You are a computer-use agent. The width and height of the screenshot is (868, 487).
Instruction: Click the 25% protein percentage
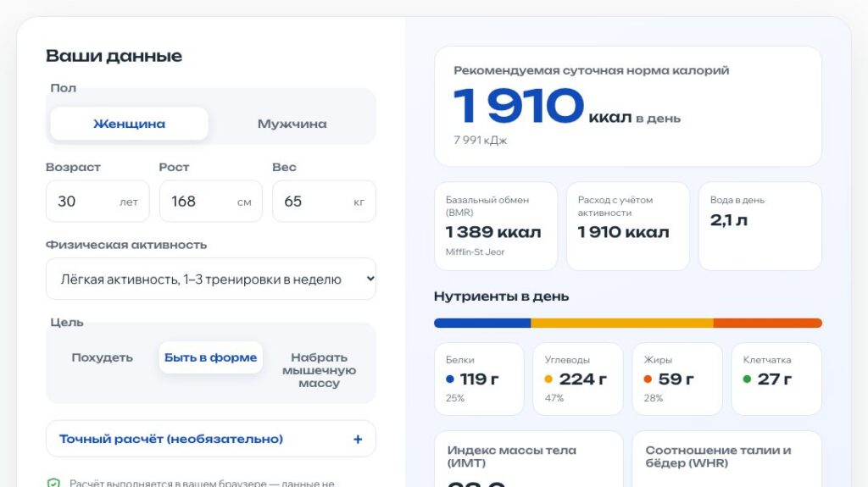(x=455, y=398)
